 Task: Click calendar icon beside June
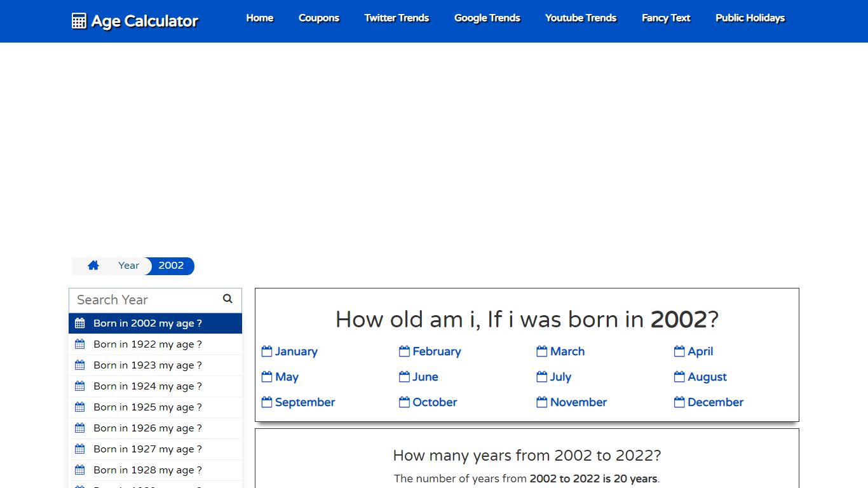404,377
